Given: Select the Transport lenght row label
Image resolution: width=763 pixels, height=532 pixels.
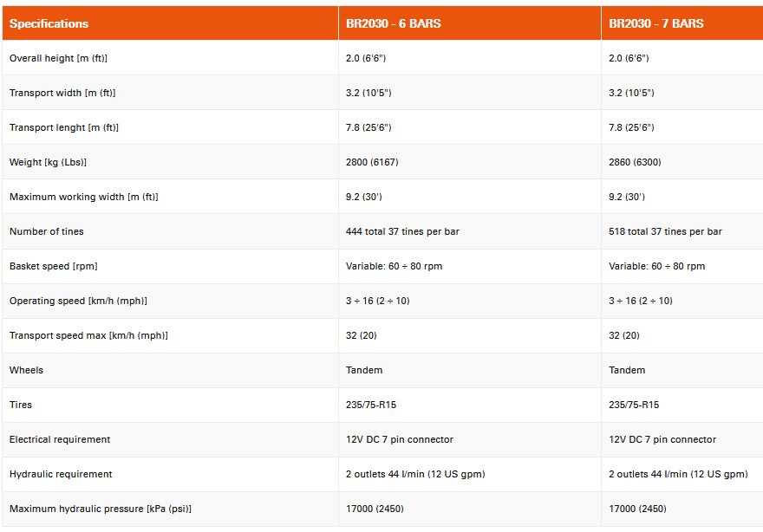Looking at the screenshot, I should 64,127.
